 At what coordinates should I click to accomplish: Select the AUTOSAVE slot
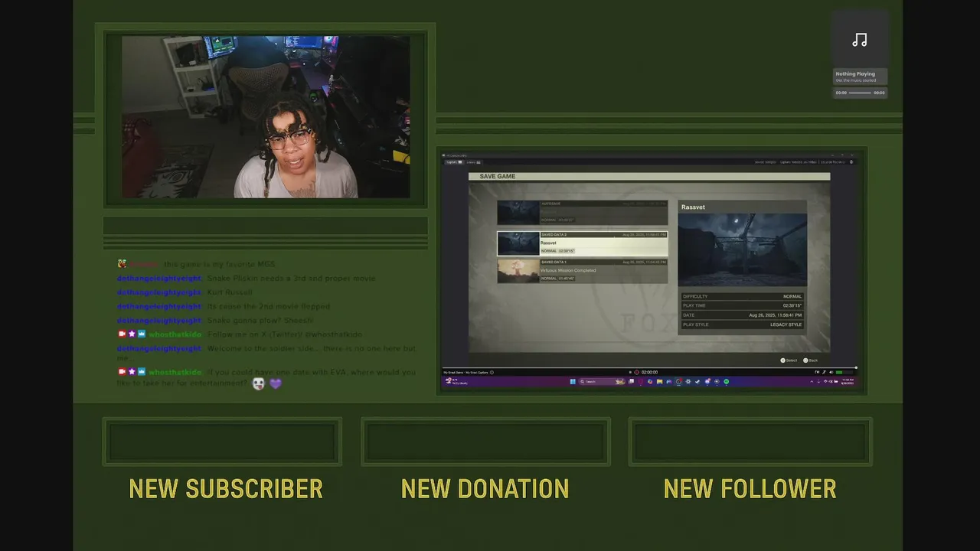coord(582,213)
